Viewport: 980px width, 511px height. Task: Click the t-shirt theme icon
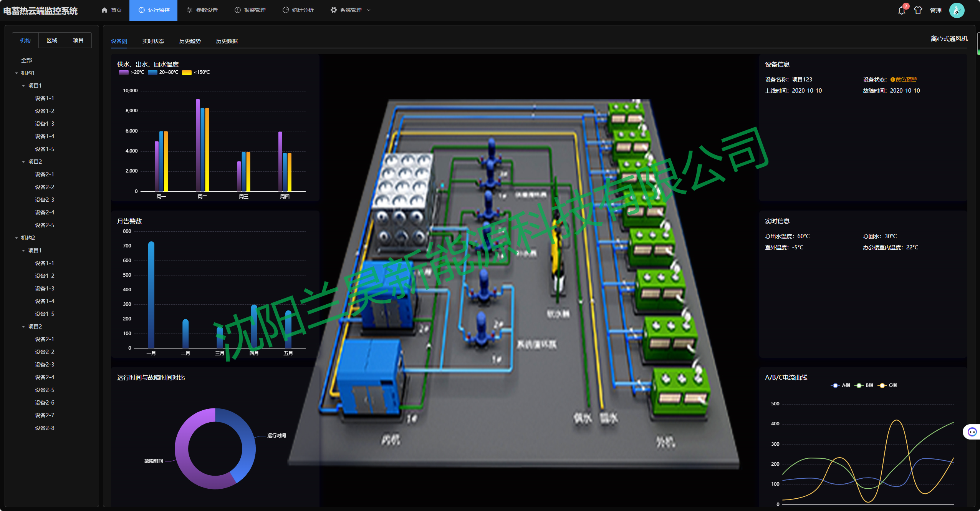918,10
